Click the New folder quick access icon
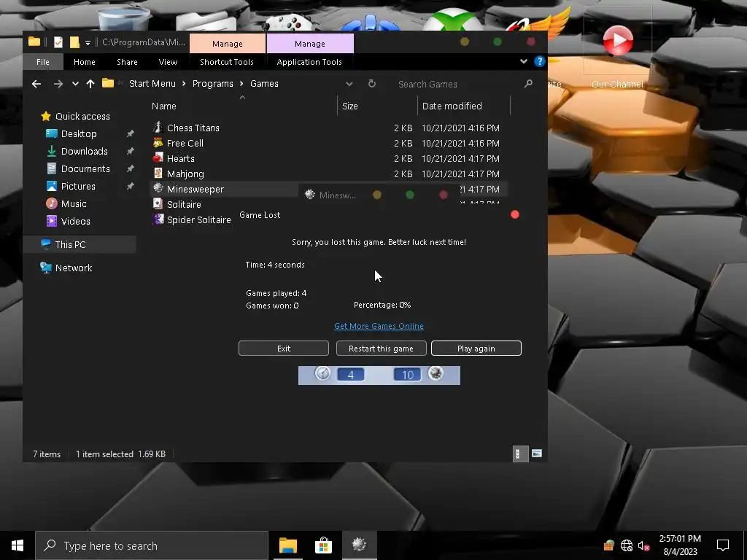Screen dimensions: 747x560 [x=74, y=42]
